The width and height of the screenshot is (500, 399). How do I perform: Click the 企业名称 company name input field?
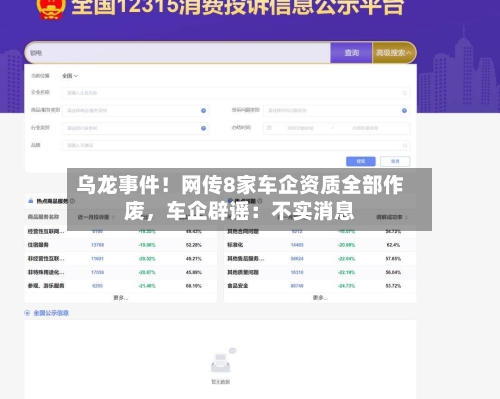coord(236,93)
